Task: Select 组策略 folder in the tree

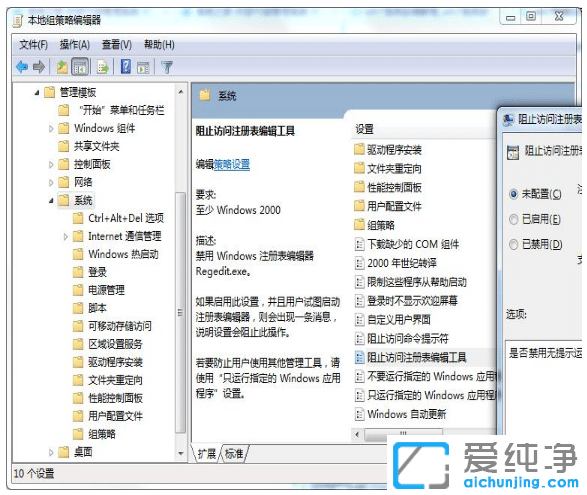Action: (x=101, y=434)
